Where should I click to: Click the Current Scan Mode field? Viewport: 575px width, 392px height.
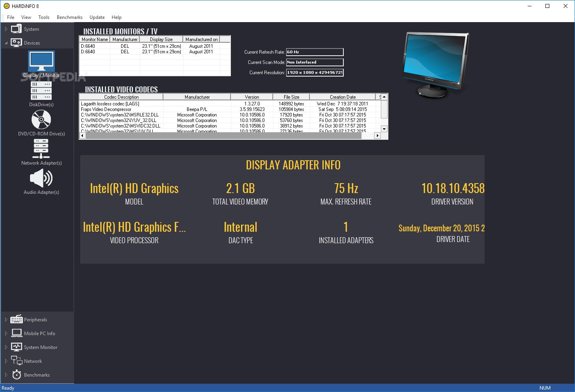pos(315,62)
